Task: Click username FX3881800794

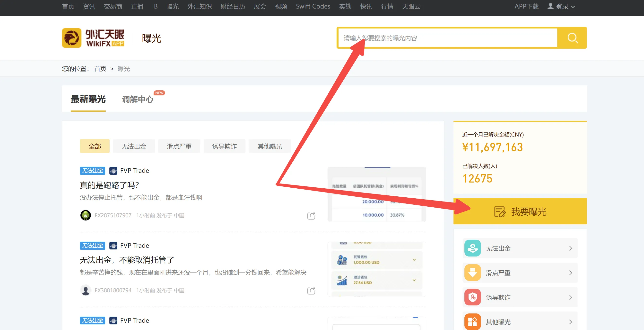Action: pos(113,290)
